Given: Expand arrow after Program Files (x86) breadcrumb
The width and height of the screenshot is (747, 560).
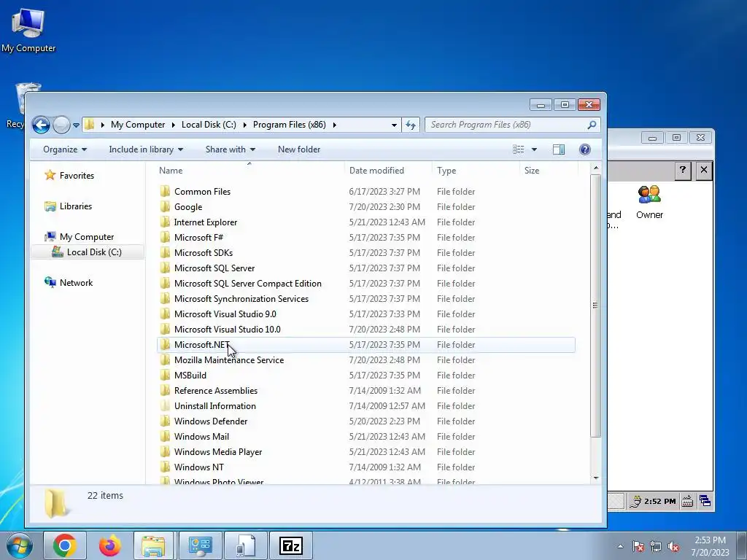Looking at the screenshot, I should [334, 125].
